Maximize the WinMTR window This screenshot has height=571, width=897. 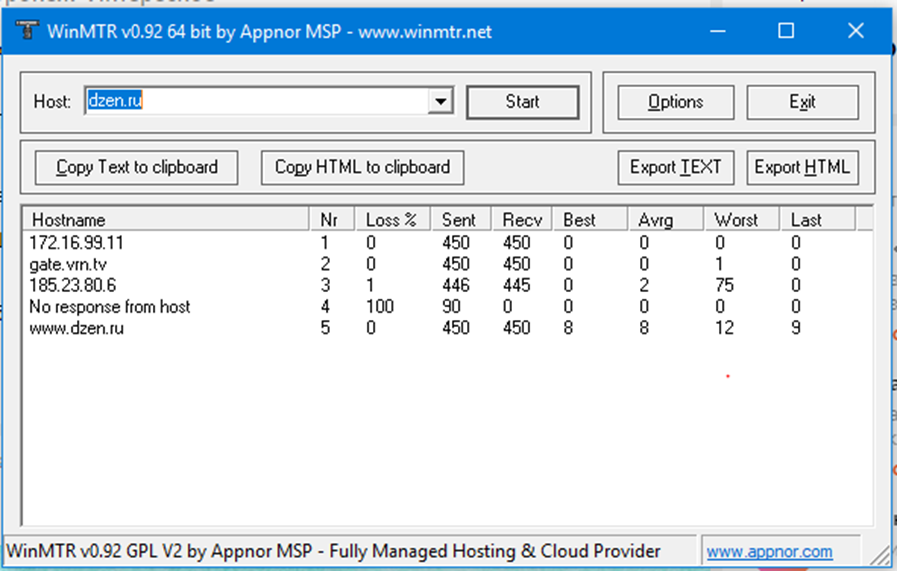[x=786, y=31]
